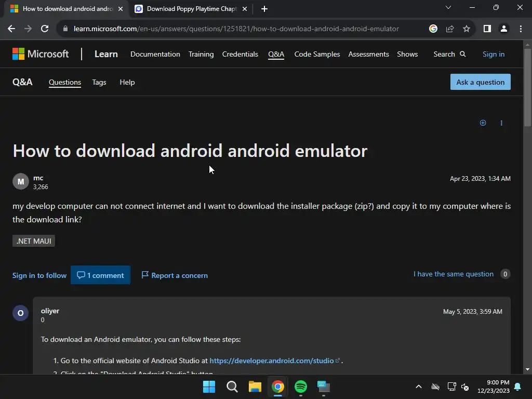The height and width of the screenshot is (399, 532).
Task: Click the Microsoft logo
Action: pos(41,54)
